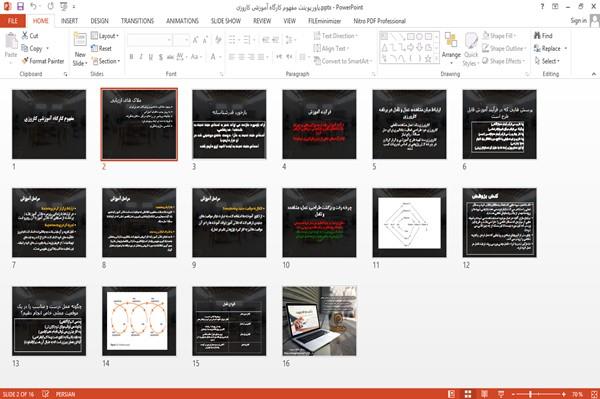Fit slide to current window icon
Screen dimensions: 600x399
click(594, 394)
